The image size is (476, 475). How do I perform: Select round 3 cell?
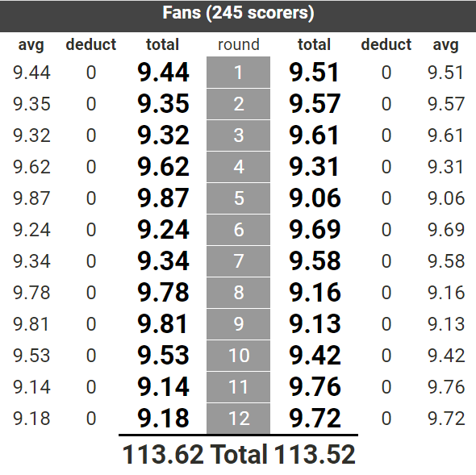[x=238, y=135]
